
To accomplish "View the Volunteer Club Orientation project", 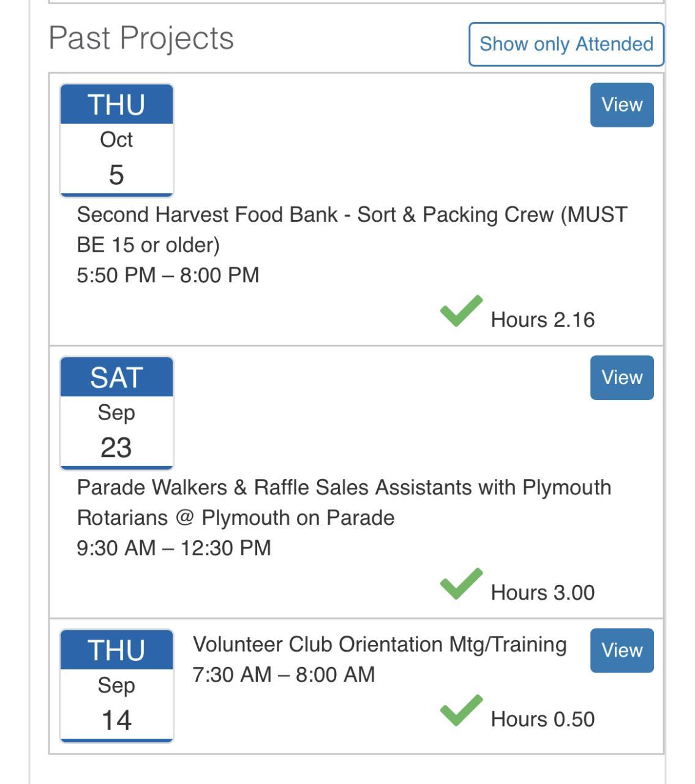I will tap(622, 650).
